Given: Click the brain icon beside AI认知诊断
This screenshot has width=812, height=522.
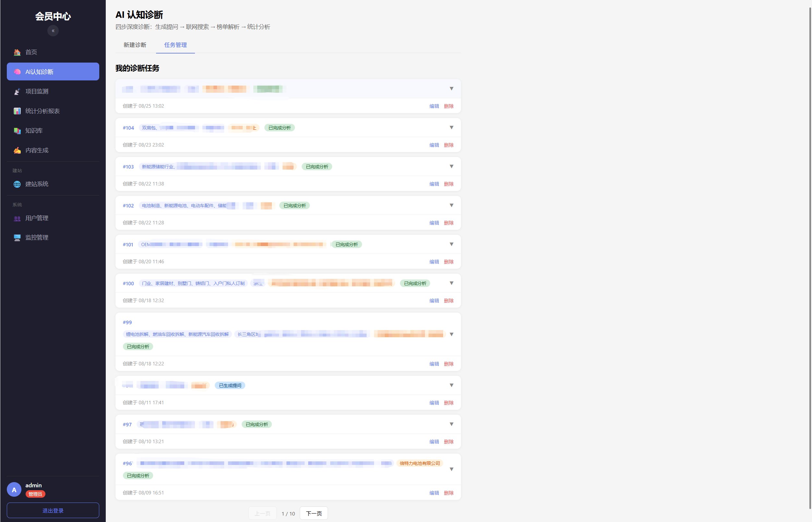Looking at the screenshot, I should tap(17, 72).
